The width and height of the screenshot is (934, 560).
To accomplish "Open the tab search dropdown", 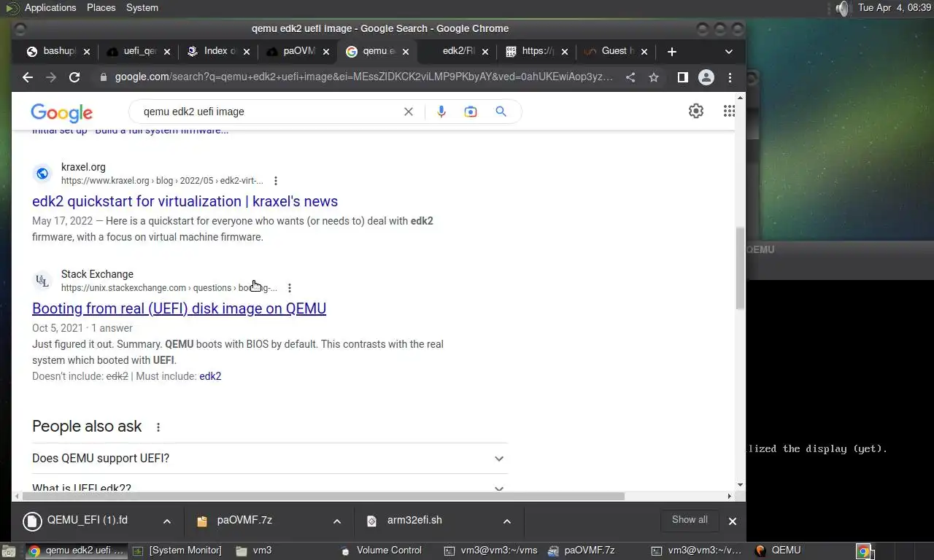I will point(728,52).
